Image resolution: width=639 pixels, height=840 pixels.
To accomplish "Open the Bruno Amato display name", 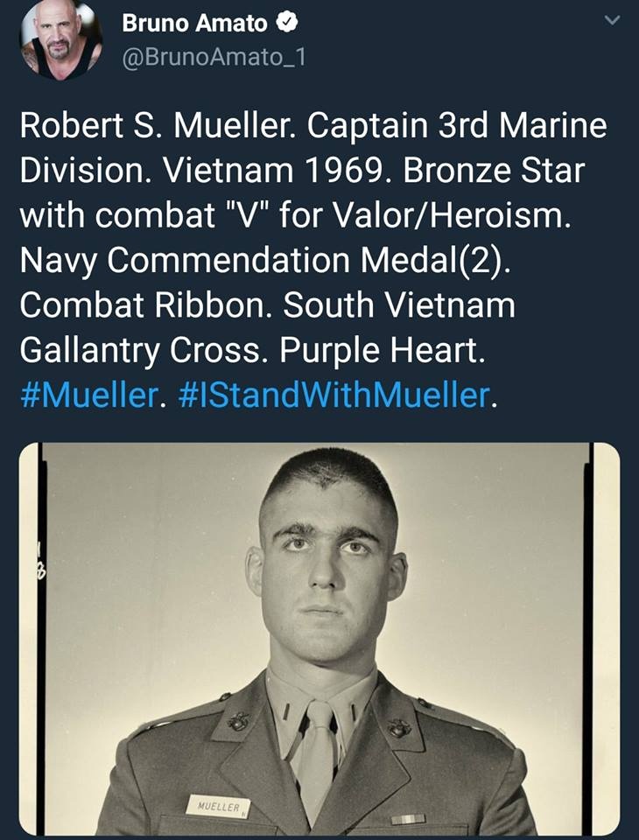I will tap(194, 23).
